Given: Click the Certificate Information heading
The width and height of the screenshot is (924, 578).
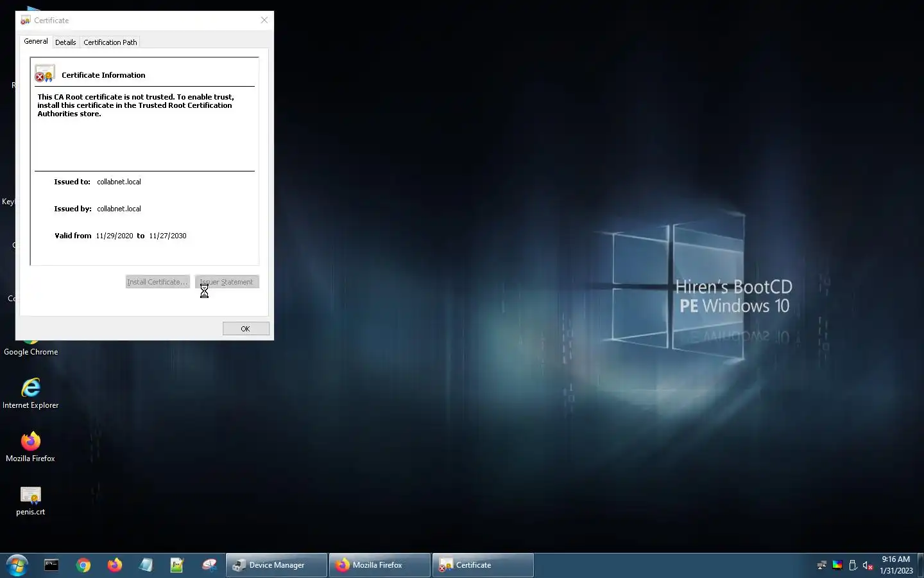Looking at the screenshot, I should [103, 75].
